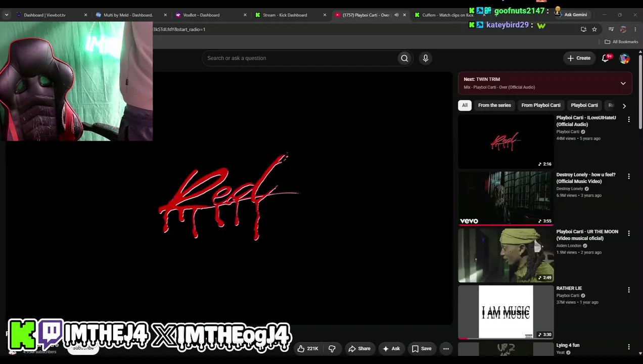Close the Multi by Meld Dashboard tab
This screenshot has width=643, height=364.
(165, 15)
